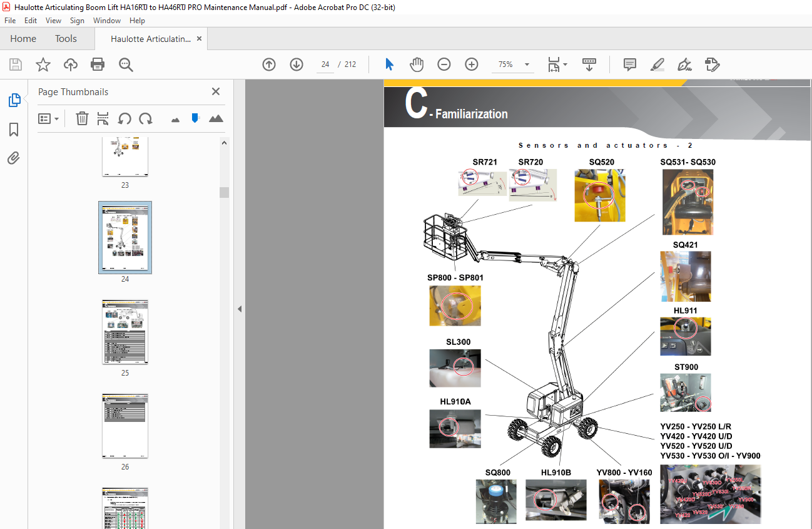Select the Highlight text pen tool
The image size is (812, 529).
tap(657, 64)
